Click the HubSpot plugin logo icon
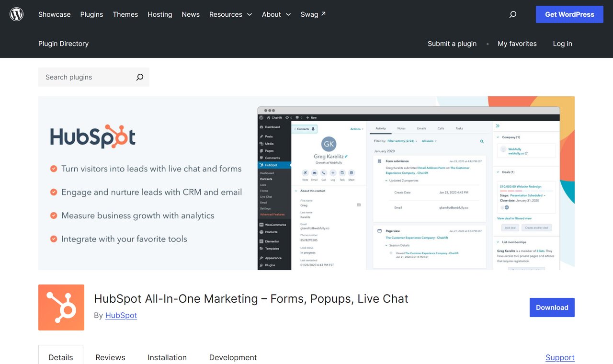 coord(61,307)
